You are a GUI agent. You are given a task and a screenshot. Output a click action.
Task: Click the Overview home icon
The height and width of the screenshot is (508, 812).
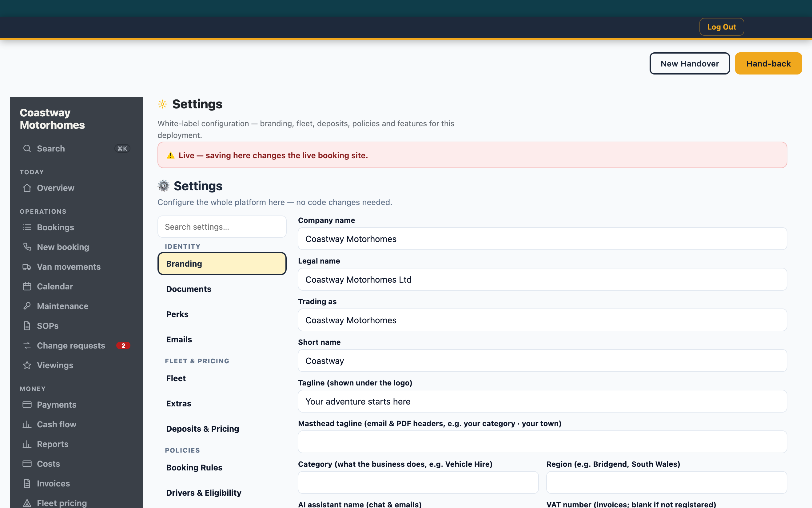point(27,188)
